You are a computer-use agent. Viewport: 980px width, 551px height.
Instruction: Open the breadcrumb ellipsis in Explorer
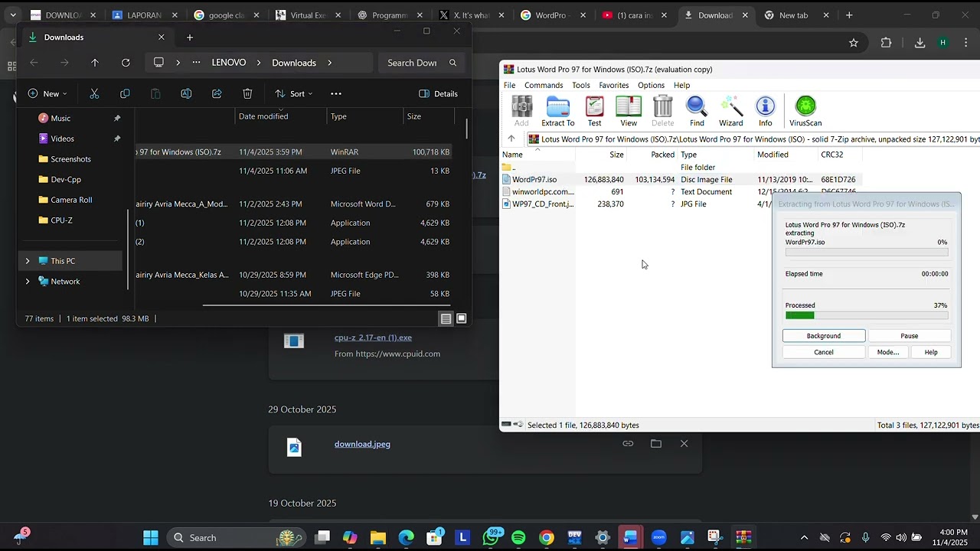[x=197, y=63]
